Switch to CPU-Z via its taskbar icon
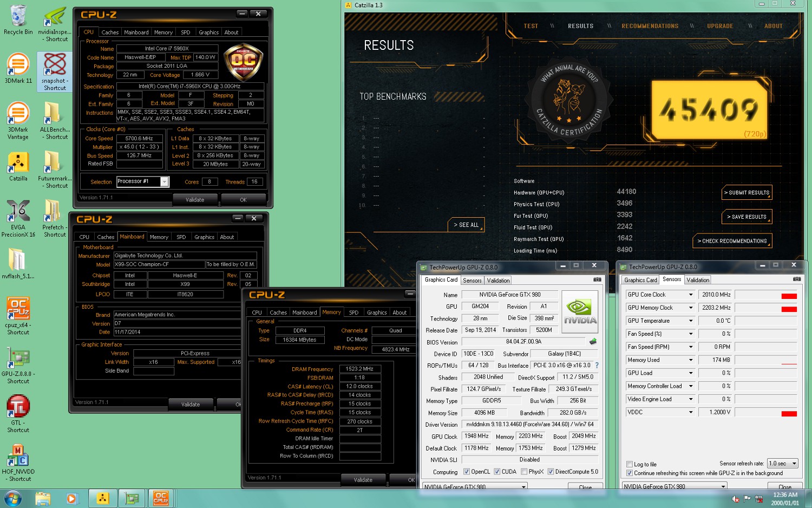This screenshot has height=508, width=812. (x=161, y=498)
